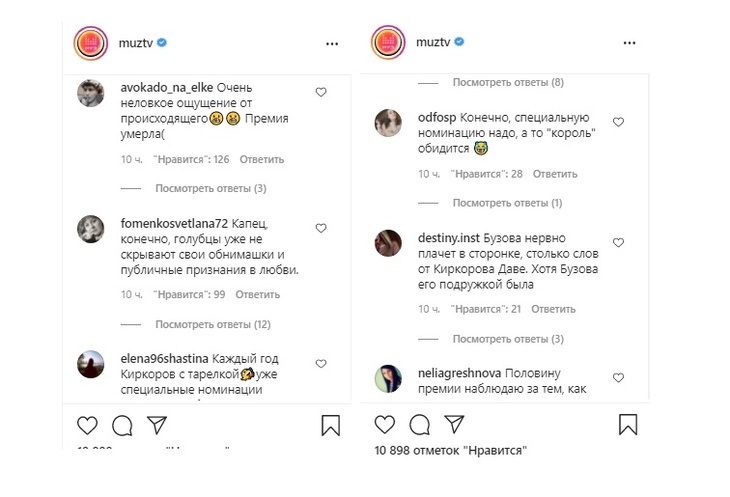The image size is (730, 497).
Task: Open comments via left post's speech bubble icon
Action: (123, 425)
